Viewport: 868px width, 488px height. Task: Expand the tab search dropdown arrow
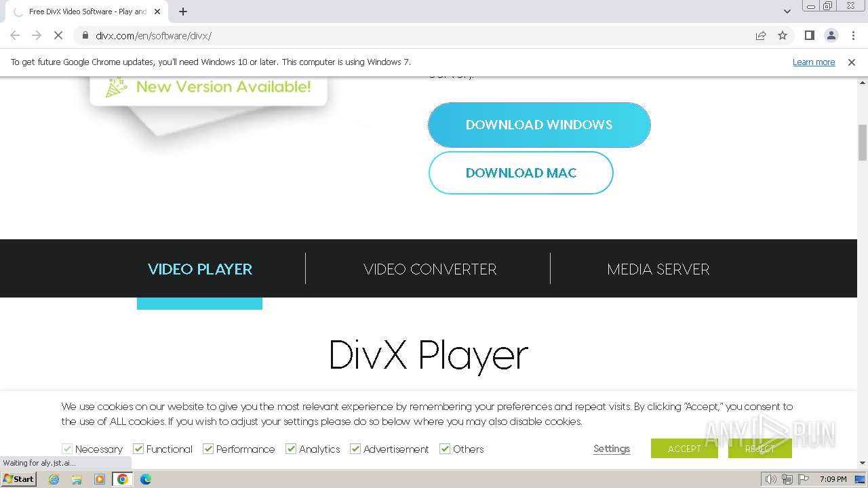click(x=787, y=12)
